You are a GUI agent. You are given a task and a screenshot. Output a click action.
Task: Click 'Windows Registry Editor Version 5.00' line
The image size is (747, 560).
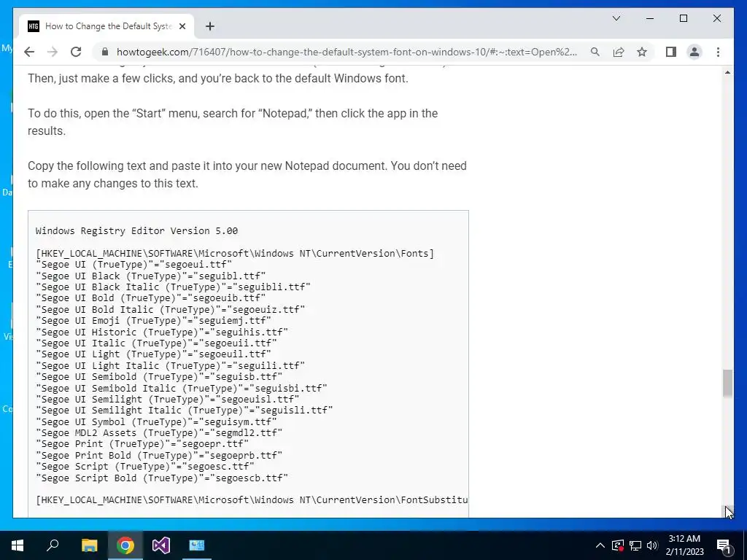click(136, 231)
